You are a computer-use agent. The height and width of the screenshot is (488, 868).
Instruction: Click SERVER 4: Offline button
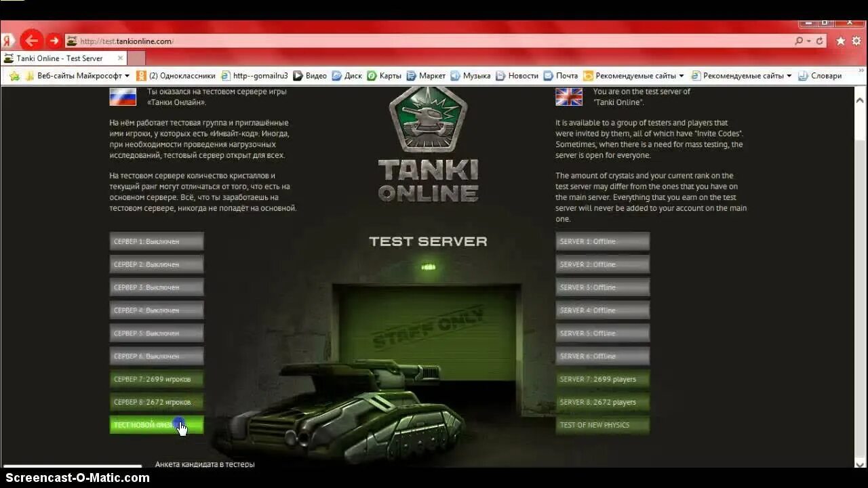(603, 310)
